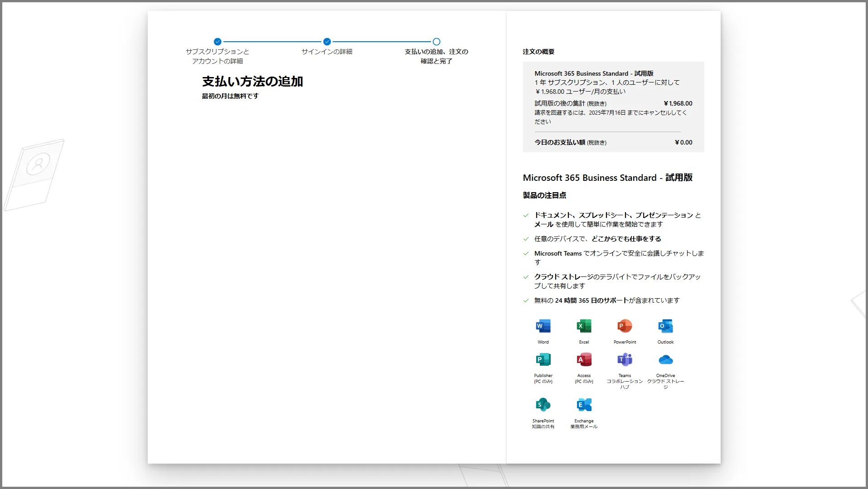
Task: Click the PowerPoint label under its icon
Action: [625, 342]
